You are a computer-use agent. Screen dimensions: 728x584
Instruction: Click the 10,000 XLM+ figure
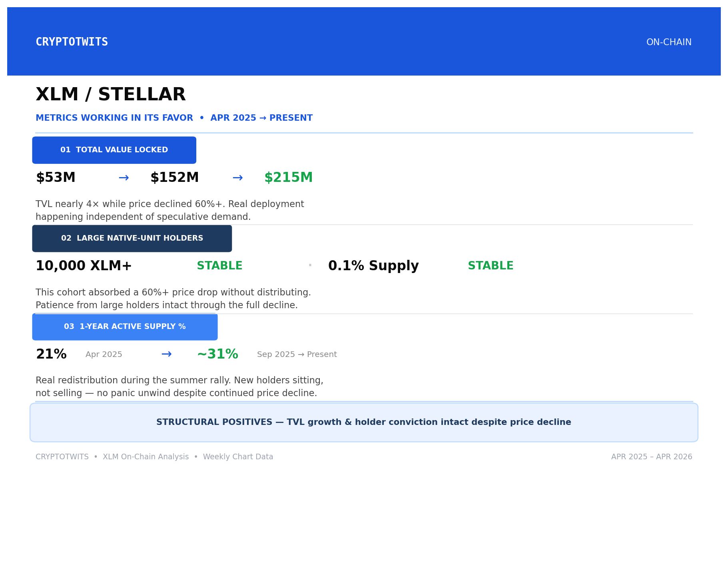pos(84,266)
